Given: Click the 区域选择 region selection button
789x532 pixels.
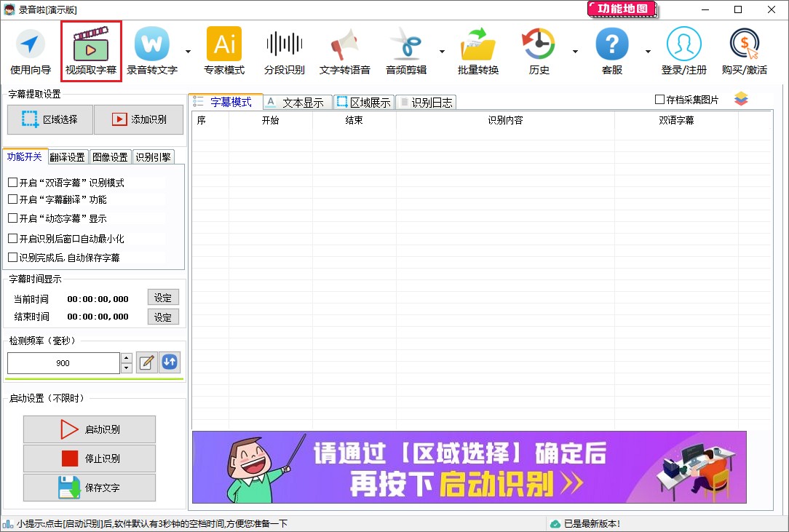Looking at the screenshot, I should click(49, 119).
